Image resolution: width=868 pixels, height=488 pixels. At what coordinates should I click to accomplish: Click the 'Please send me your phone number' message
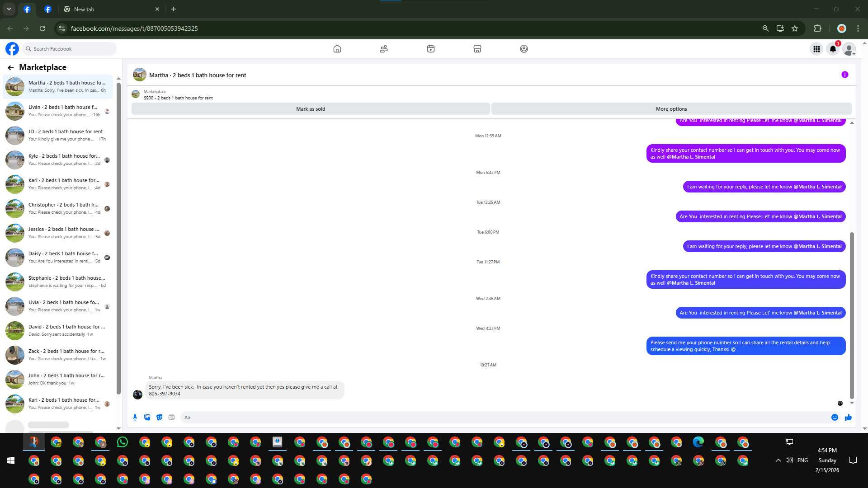click(x=746, y=346)
